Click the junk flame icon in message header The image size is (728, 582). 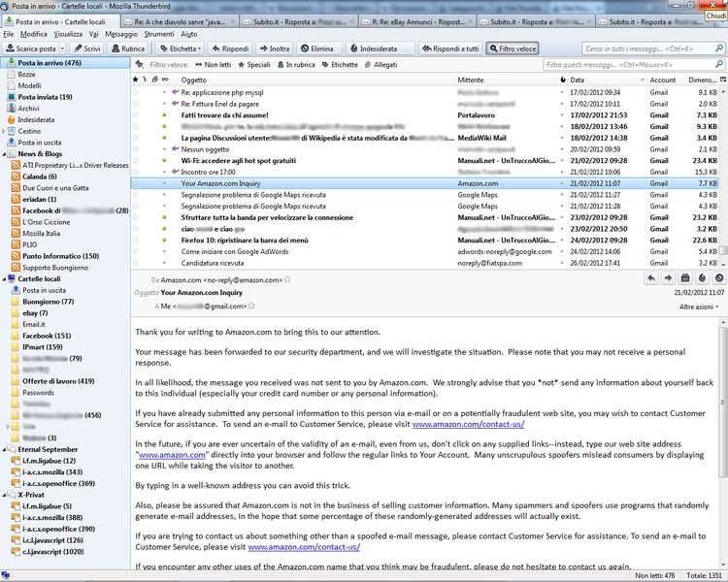(x=702, y=278)
